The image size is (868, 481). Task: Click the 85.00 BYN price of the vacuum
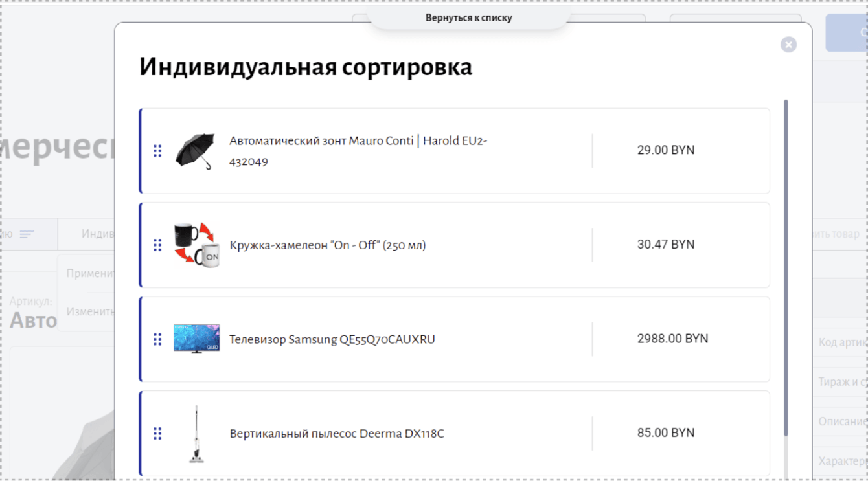[666, 432]
